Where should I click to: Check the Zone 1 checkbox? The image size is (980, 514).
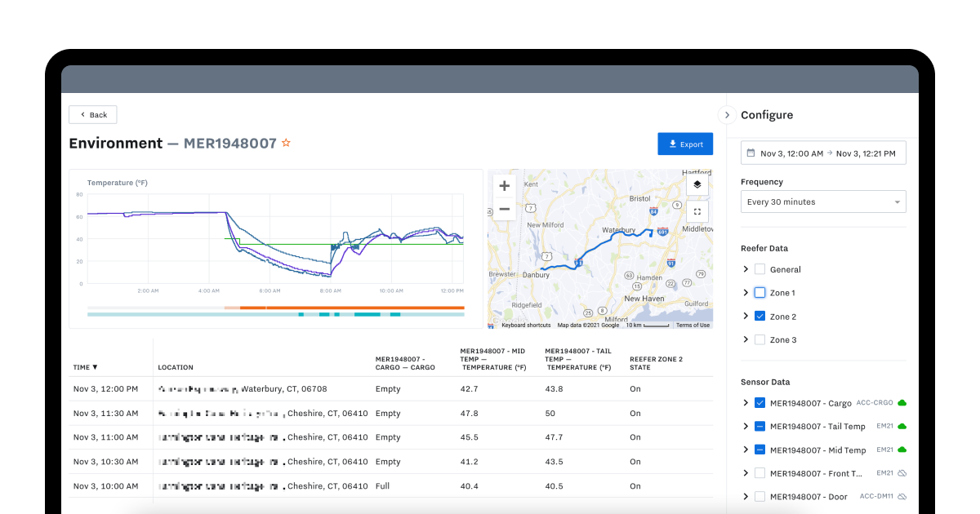click(759, 292)
